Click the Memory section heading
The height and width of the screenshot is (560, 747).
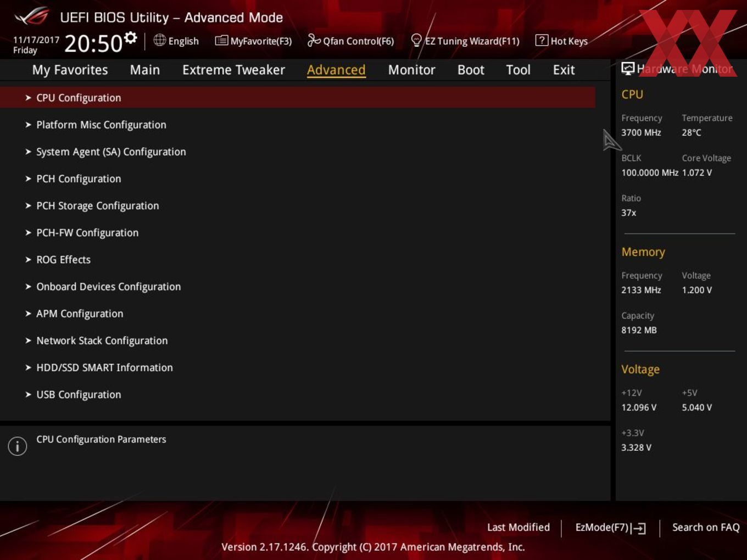(x=643, y=252)
